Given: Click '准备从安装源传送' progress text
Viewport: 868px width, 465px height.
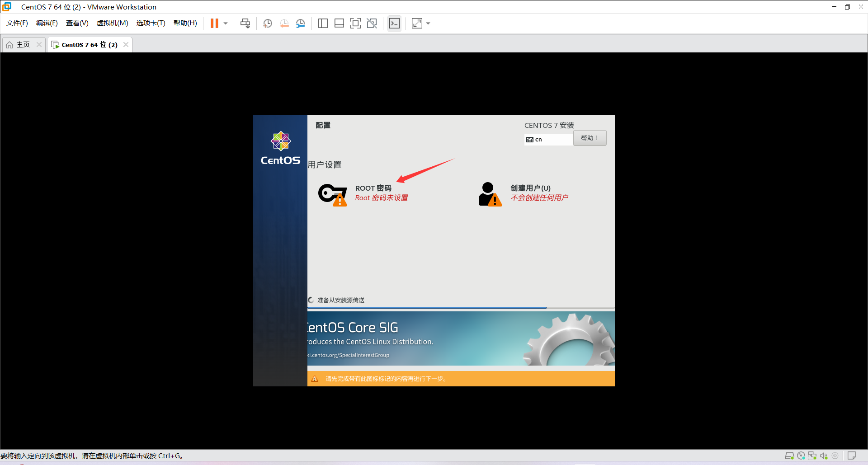Looking at the screenshot, I should 341,300.
